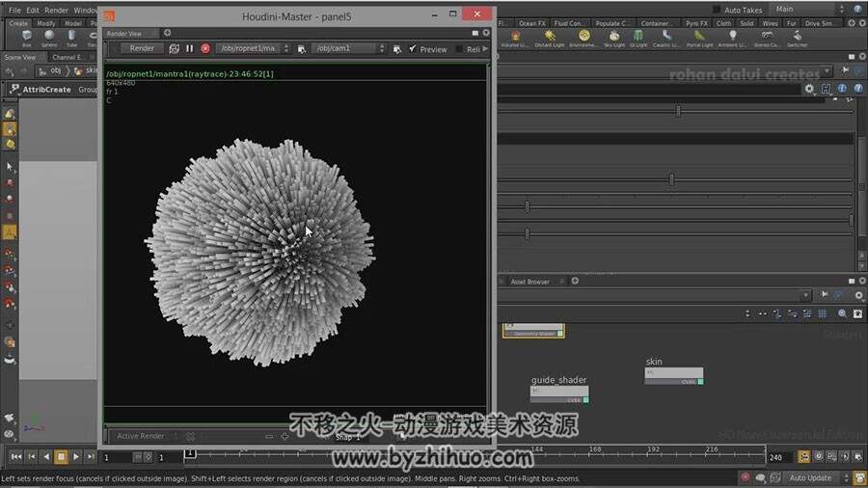This screenshot has height=488, width=868.
Task: Open the Main take dropdown
Action: tap(809, 10)
